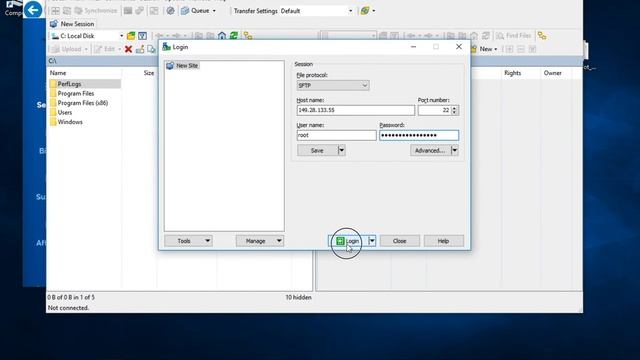Click the remote panel directory tree icon
The image size is (640, 360).
542,36
